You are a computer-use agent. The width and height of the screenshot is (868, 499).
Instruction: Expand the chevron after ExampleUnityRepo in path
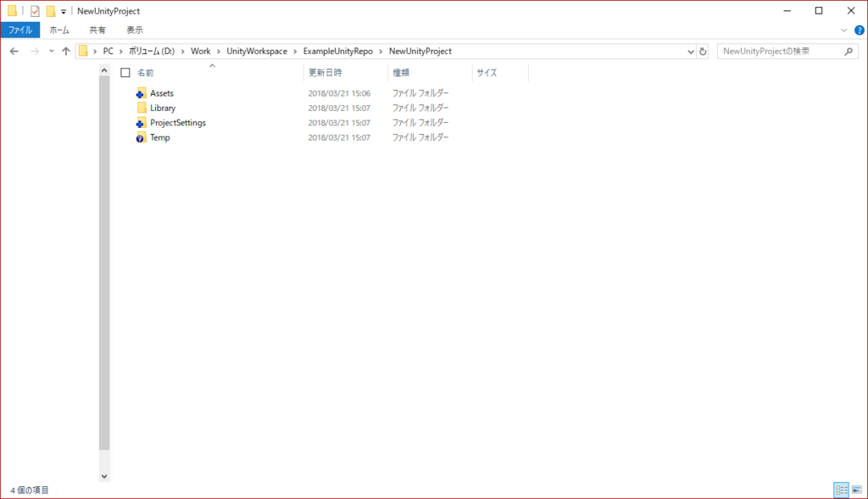coord(381,51)
